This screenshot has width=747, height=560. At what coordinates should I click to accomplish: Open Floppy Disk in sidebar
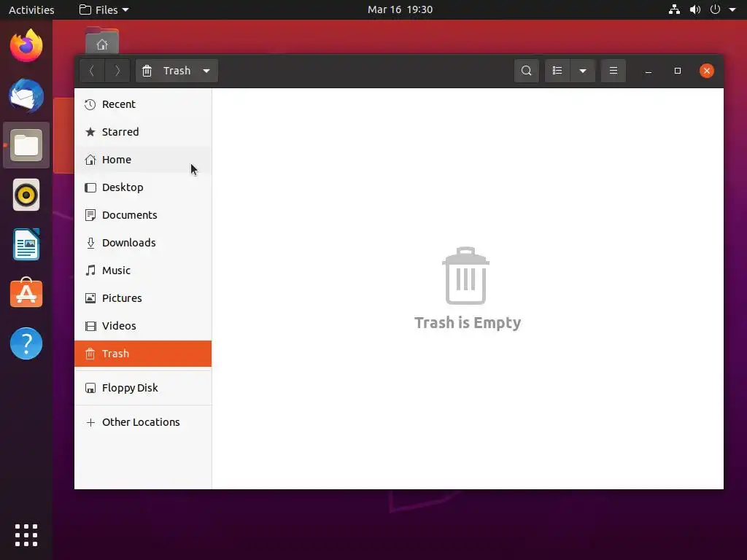click(143, 388)
